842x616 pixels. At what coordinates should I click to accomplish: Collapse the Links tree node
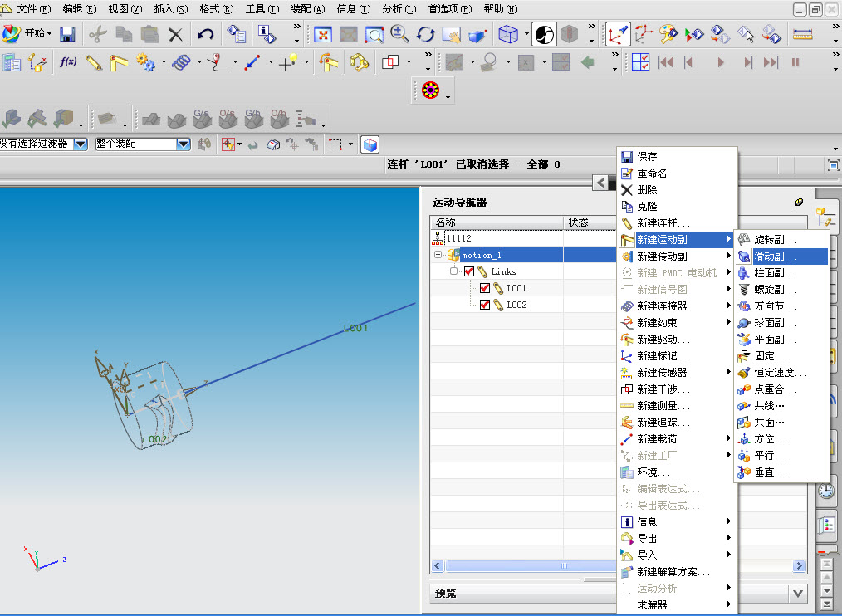(x=453, y=271)
